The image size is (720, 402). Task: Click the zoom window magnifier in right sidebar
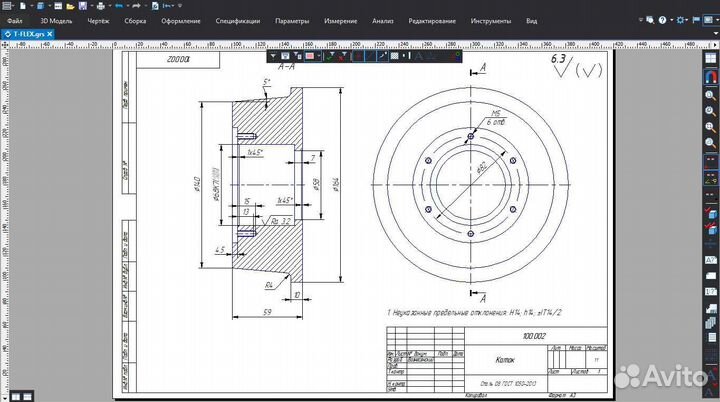(710, 127)
